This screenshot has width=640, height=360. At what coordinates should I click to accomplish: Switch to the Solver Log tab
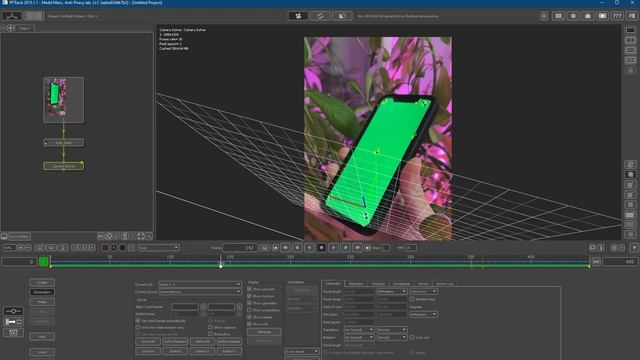tap(444, 284)
